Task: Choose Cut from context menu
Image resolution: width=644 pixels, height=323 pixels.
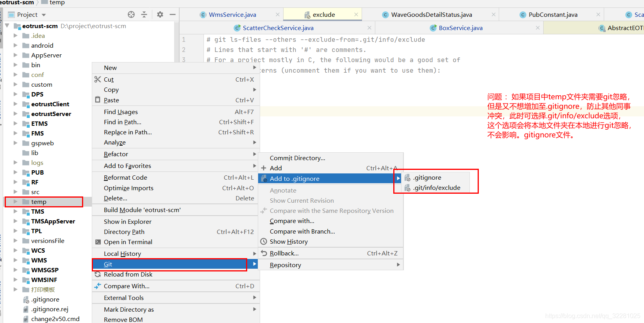Action: tap(176, 79)
